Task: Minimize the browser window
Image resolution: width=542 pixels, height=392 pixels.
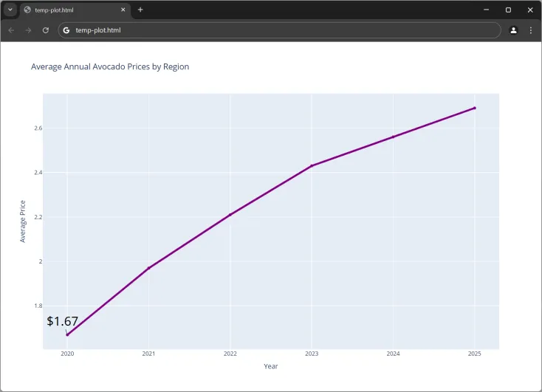Action: 487,10
